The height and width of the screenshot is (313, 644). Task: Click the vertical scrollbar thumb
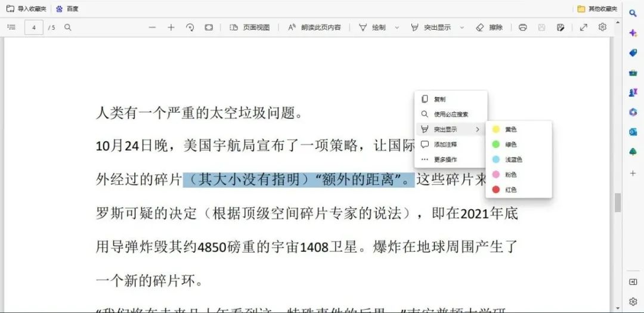coord(617,203)
